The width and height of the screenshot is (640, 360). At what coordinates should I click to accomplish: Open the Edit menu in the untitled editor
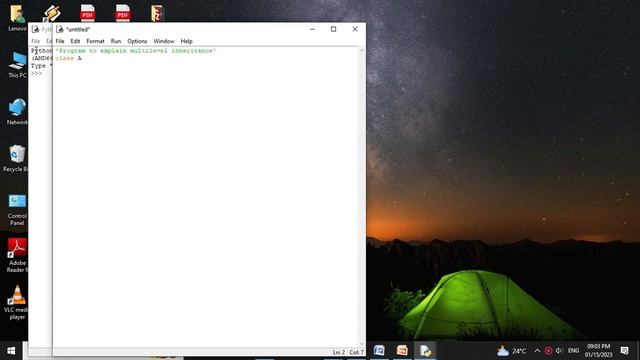pos(75,41)
